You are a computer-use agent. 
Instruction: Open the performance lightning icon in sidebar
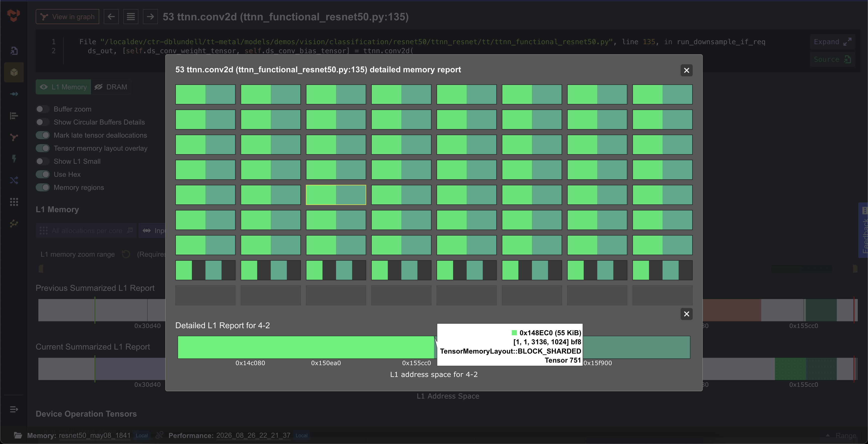coord(14,159)
